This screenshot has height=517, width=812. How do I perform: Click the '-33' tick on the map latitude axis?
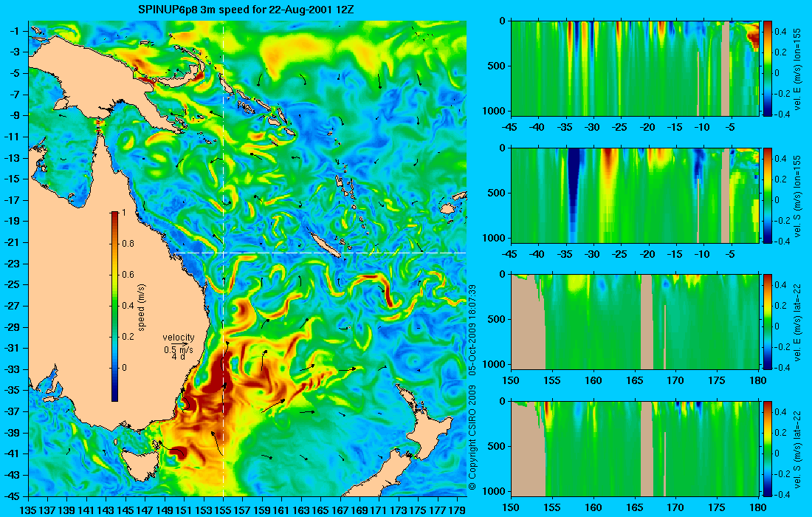click(12, 369)
